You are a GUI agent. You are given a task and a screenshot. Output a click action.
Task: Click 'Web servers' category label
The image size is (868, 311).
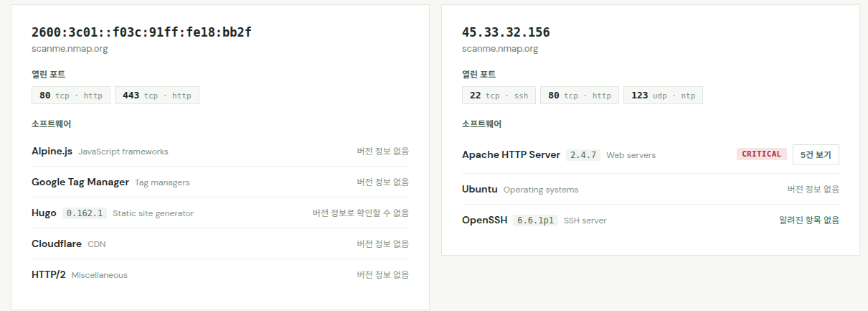[x=631, y=155]
